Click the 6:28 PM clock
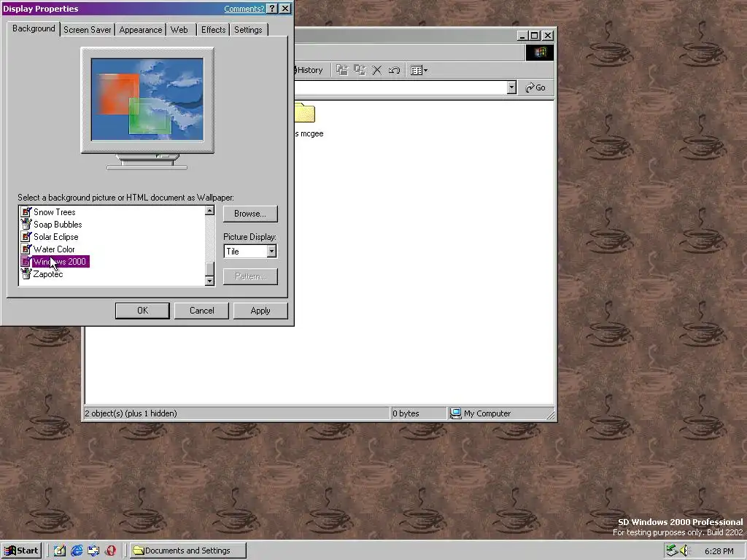The height and width of the screenshot is (560, 747). click(719, 551)
